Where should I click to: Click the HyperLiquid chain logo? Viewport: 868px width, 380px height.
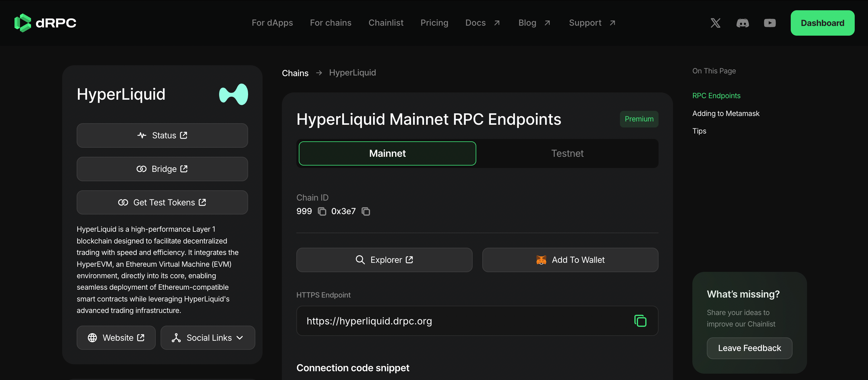[x=233, y=94]
